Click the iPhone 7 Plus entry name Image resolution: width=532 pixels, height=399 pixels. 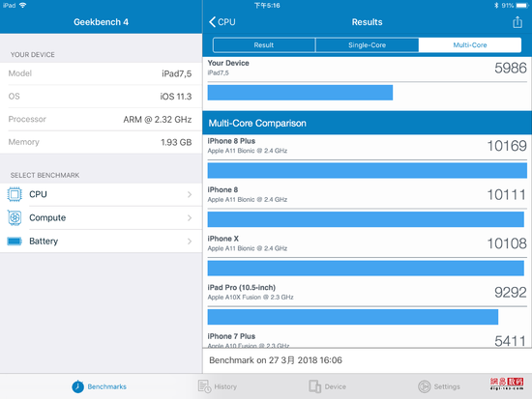231,336
